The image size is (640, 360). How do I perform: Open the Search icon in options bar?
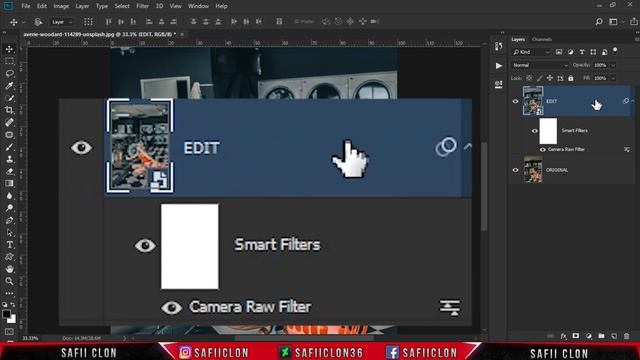[599, 22]
